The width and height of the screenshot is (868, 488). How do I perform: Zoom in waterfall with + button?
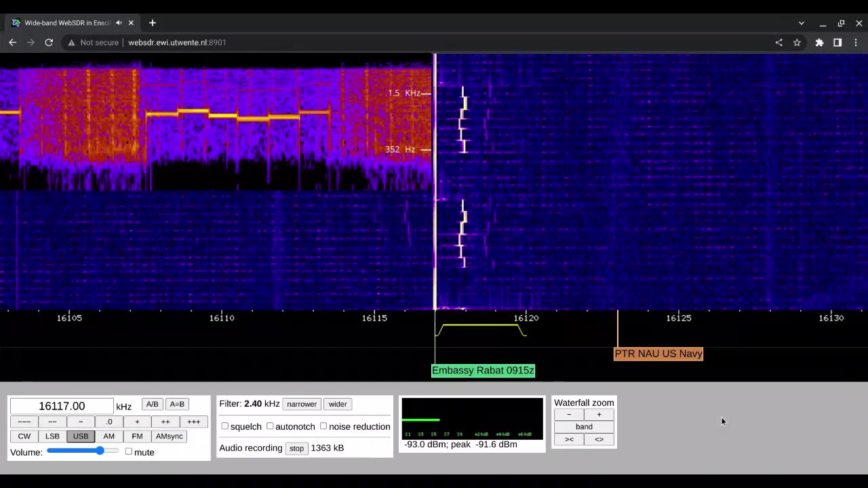[599, 414]
